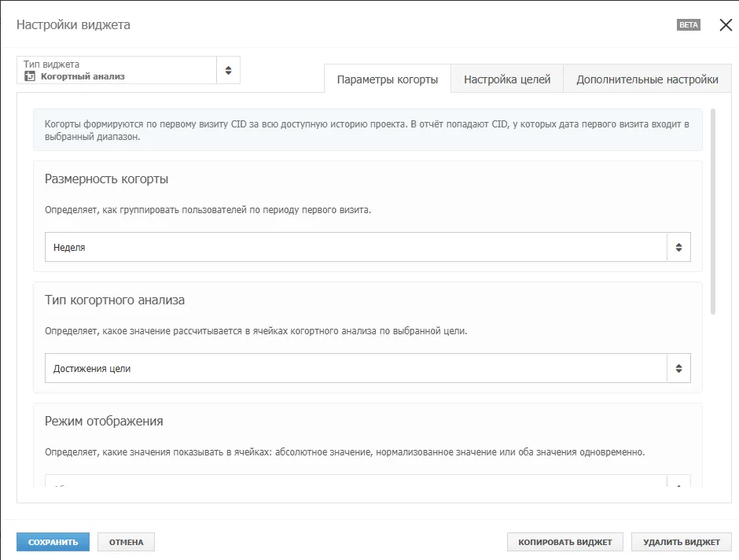Close the widget settings dialog

click(x=726, y=25)
